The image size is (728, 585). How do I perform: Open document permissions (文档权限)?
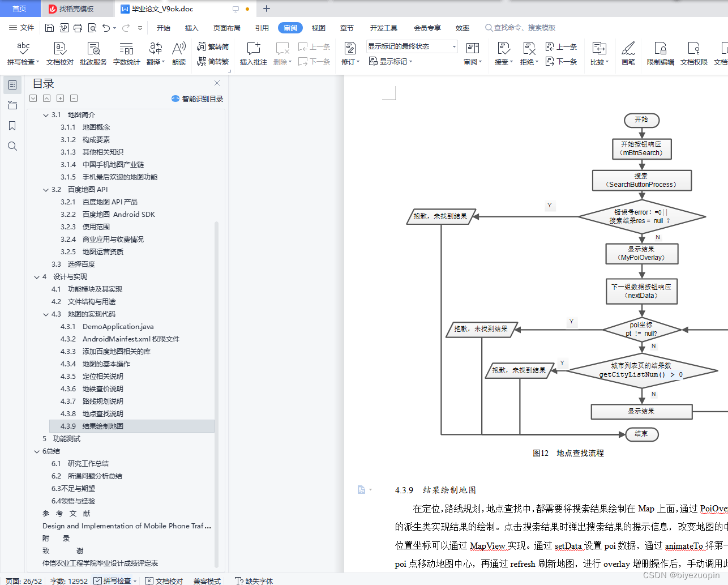(x=693, y=54)
